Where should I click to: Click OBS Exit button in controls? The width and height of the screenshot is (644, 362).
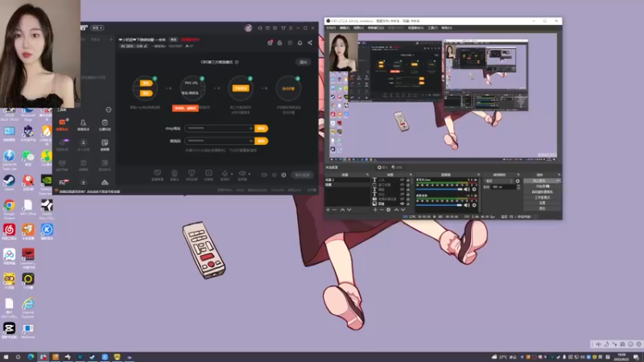click(x=542, y=208)
